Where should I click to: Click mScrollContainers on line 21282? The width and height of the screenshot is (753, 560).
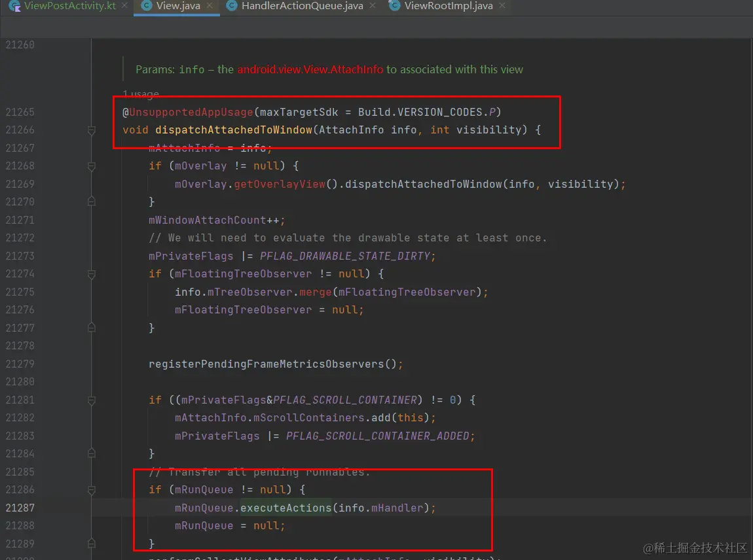(309, 418)
